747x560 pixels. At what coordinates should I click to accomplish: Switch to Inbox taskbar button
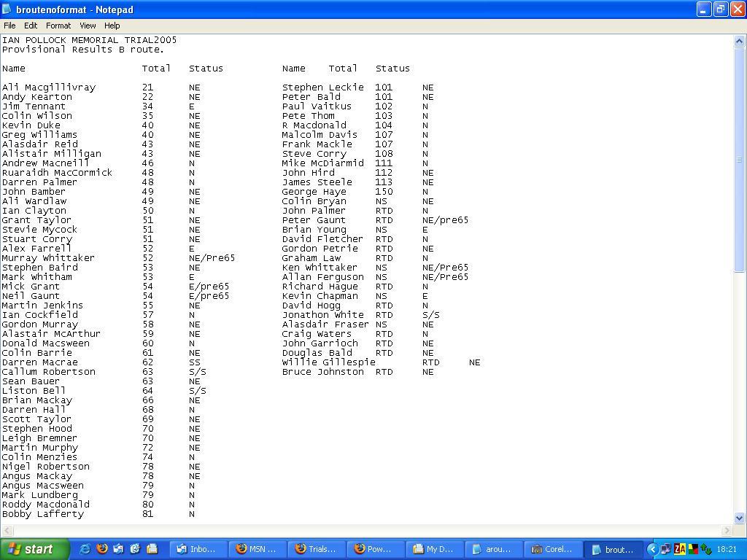197,549
